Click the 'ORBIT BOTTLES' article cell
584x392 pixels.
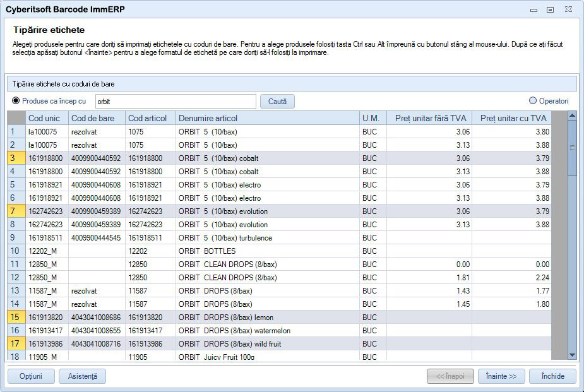(268, 251)
